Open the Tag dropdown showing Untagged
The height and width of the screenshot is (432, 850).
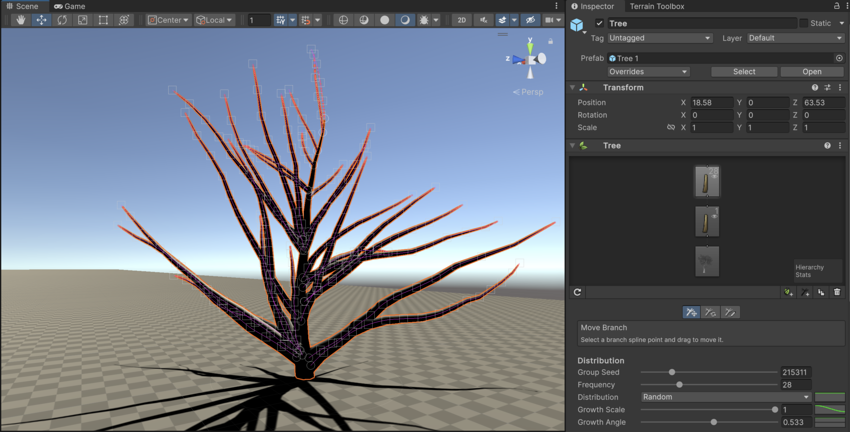click(x=659, y=38)
